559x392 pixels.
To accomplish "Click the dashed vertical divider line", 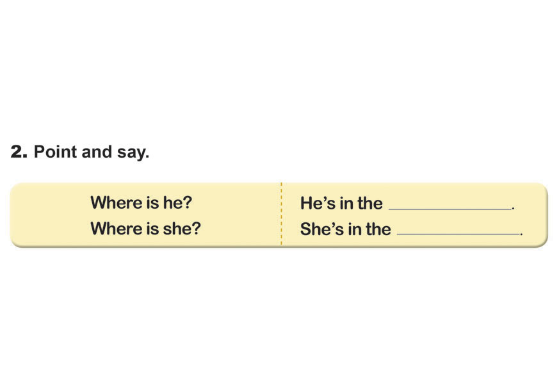I will tap(281, 215).
